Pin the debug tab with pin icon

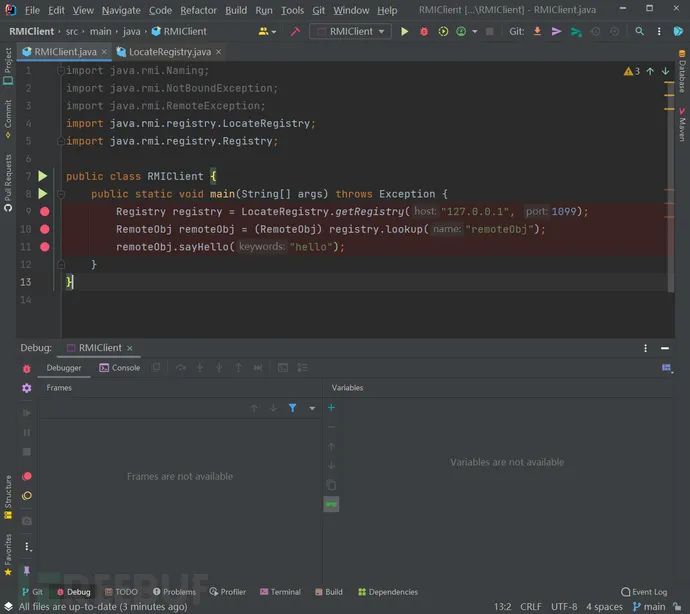click(26, 571)
